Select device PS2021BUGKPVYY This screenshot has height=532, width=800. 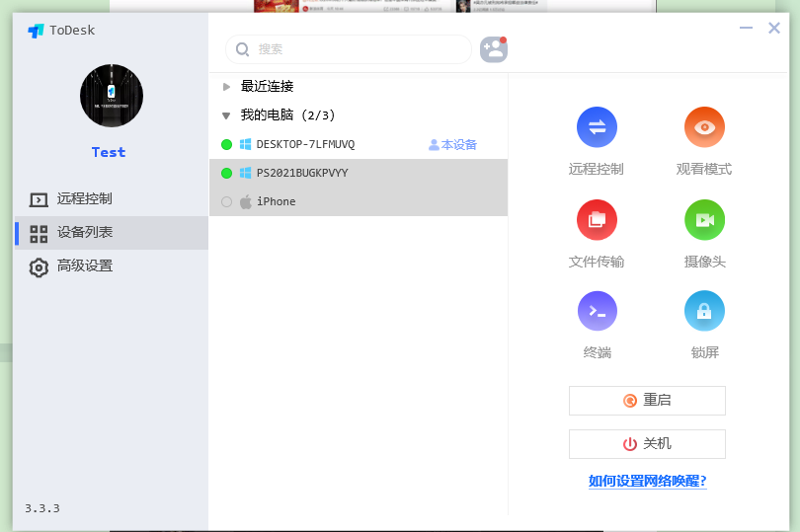coord(359,173)
